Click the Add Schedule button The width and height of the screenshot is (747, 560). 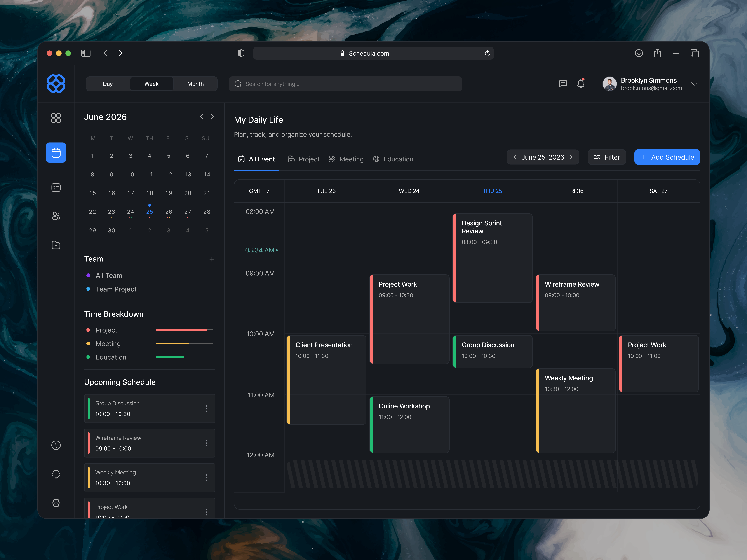point(667,157)
